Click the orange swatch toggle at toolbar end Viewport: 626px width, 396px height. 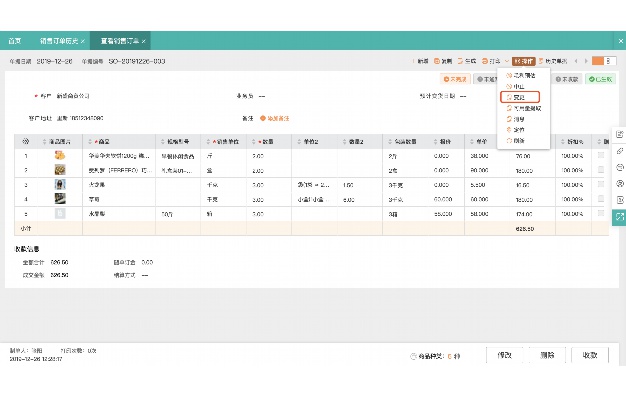[x=598, y=61]
